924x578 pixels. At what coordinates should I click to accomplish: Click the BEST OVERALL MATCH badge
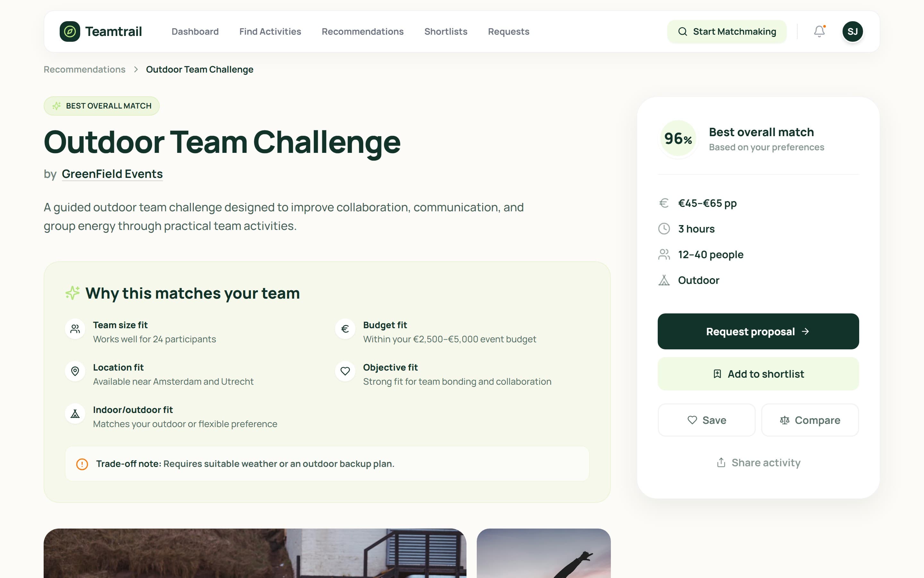[102, 106]
